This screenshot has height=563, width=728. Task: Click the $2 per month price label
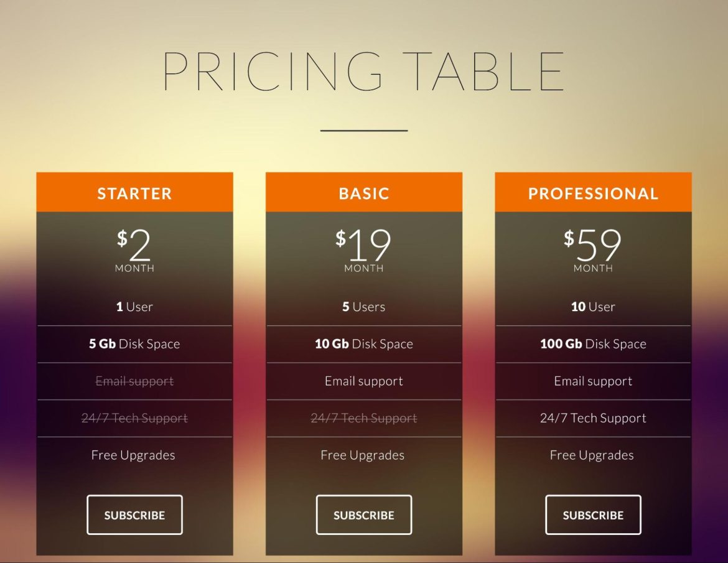[x=134, y=248]
